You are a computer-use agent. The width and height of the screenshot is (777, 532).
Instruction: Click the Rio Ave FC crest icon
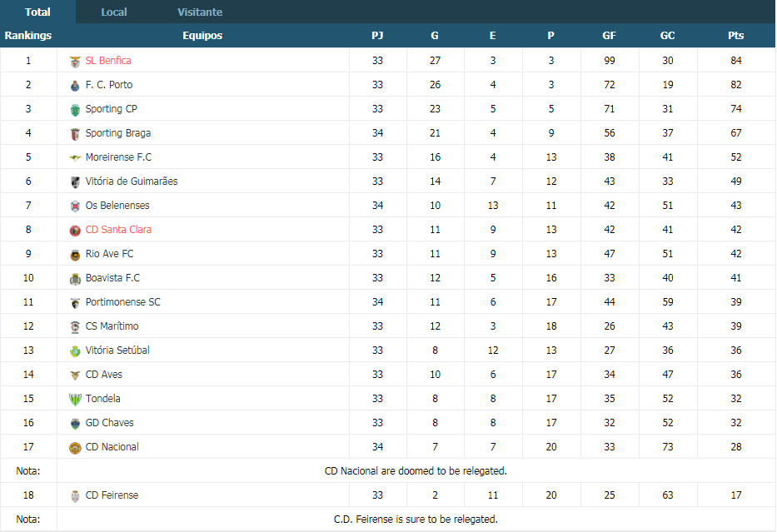[75, 255]
